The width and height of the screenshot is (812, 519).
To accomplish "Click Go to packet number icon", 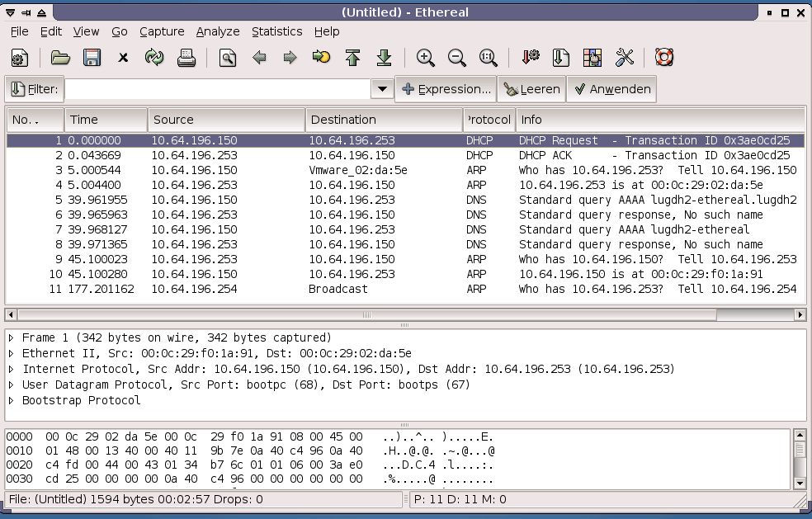I will point(321,56).
